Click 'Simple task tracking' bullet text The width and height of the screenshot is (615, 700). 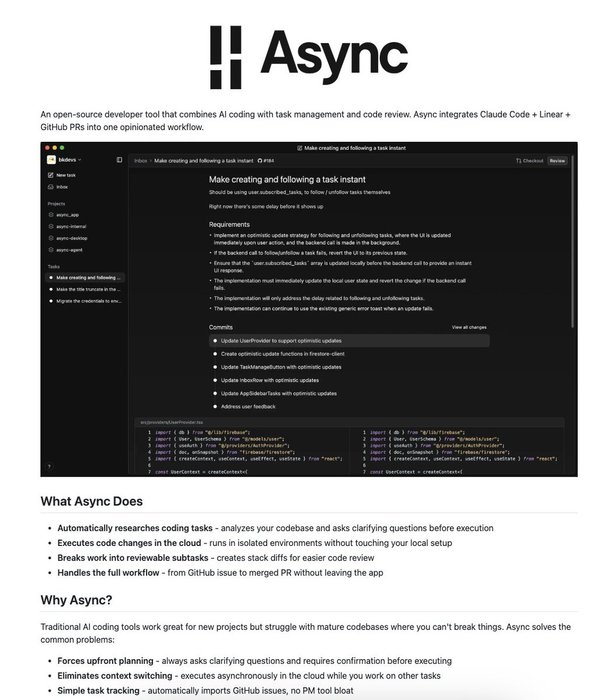[98, 691]
